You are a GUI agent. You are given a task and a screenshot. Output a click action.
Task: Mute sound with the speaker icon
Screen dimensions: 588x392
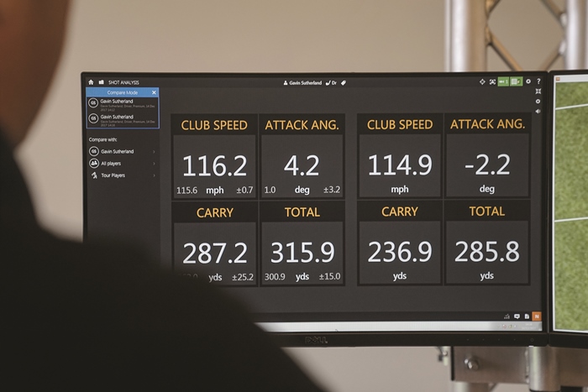pos(538,112)
